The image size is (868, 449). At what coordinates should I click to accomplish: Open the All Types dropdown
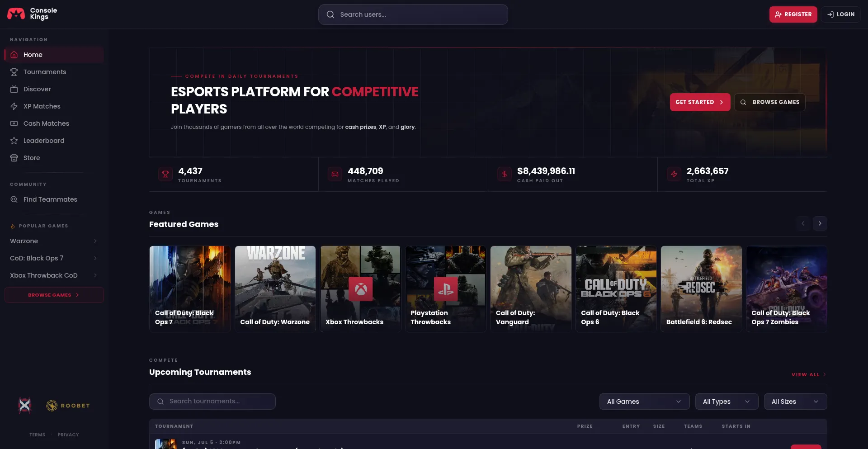pyautogui.click(x=726, y=402)
